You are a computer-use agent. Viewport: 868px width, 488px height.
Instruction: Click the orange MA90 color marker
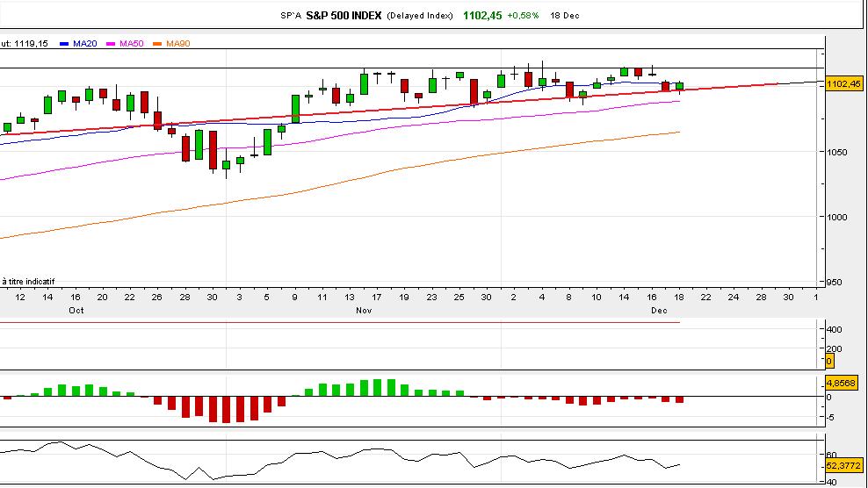157,44
